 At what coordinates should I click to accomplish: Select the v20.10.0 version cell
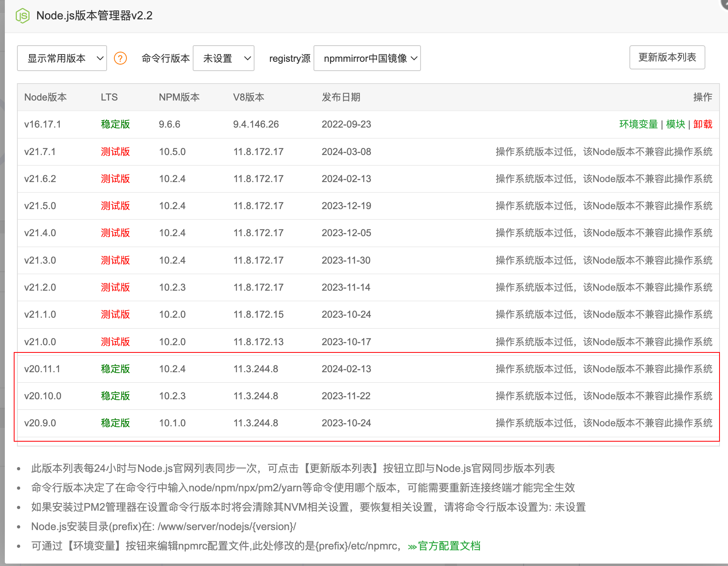click(43, 396)
